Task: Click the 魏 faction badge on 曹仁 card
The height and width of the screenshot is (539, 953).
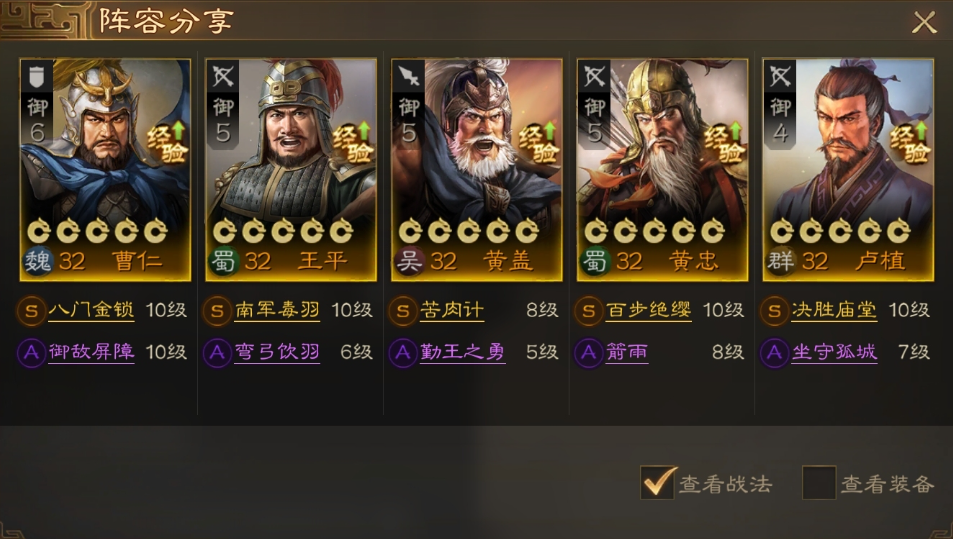Action: pyautogui.click(x=38, y=261)
